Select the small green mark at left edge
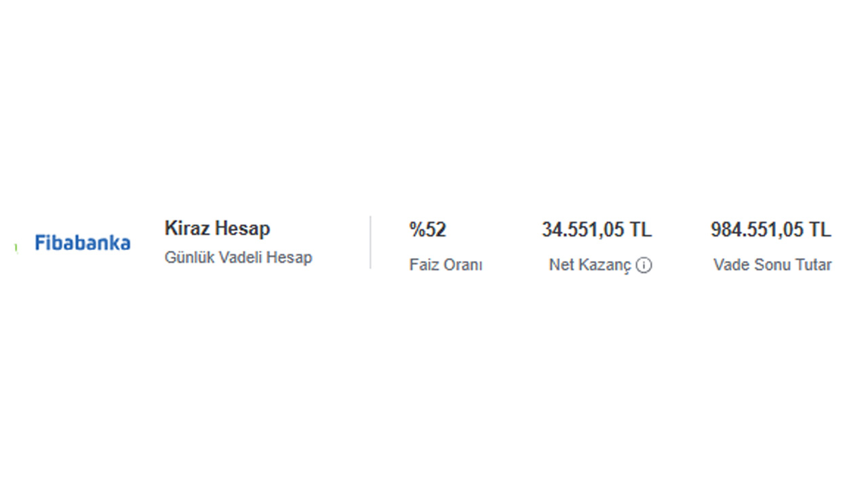The height and width of the screenshot is (488, 868). tap(16, 249)
